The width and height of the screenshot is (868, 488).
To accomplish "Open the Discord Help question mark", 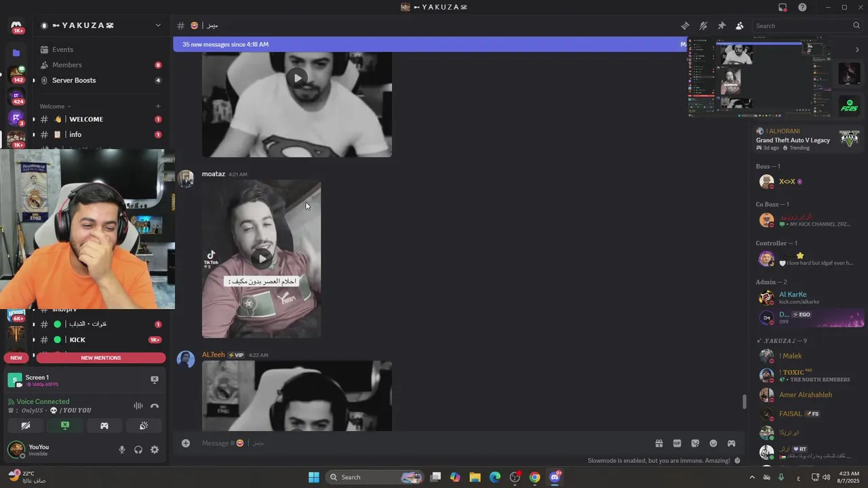I will [x=802, y=7].
